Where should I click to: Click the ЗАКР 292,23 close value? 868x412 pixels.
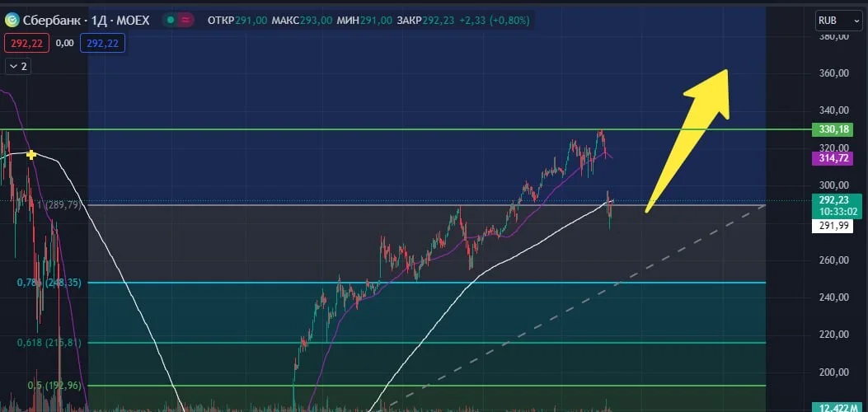425,21
